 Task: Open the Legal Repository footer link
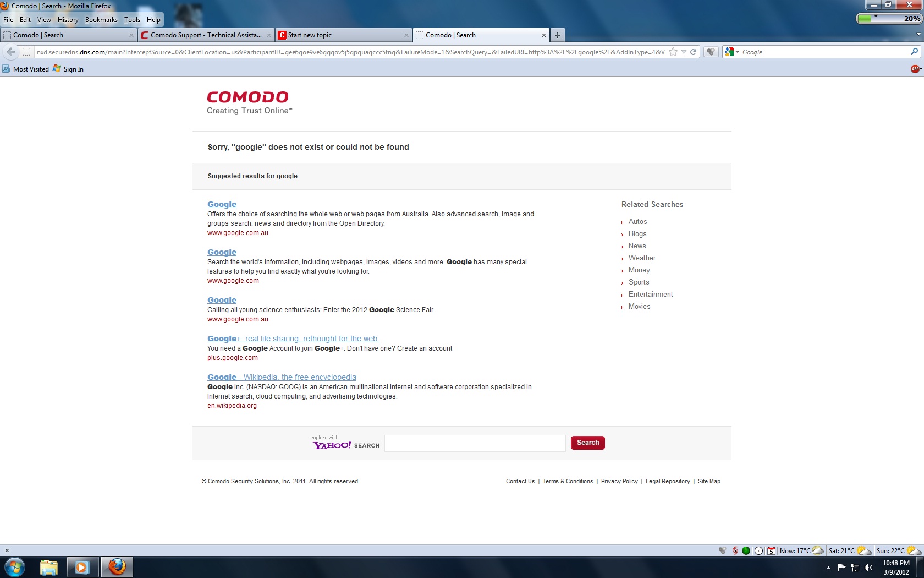(x=668, y=481)
